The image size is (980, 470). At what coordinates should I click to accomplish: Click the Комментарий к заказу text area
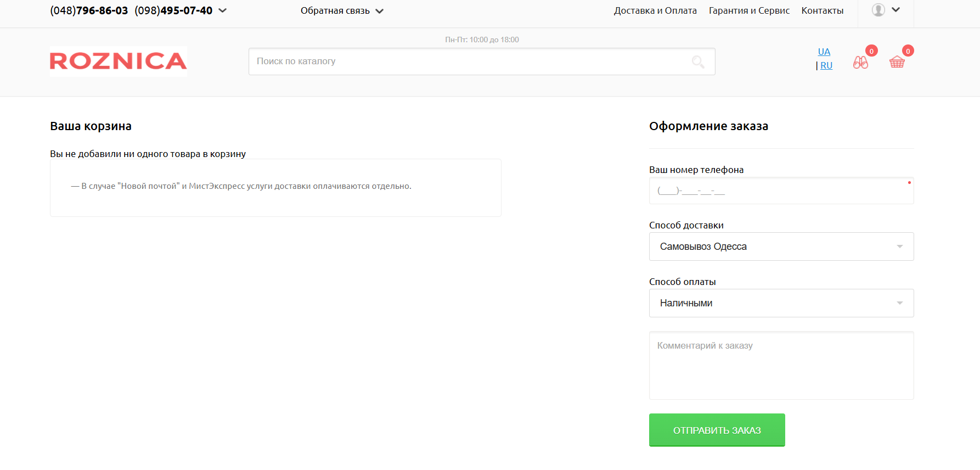781,365
